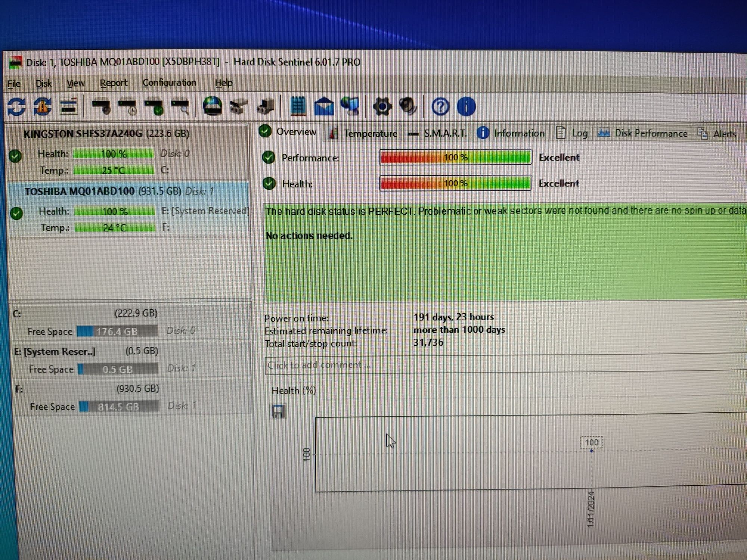This screenshot has height=560, width=747.
Task: Click the speaker sound toolbar icon
Action: (408, 106)
